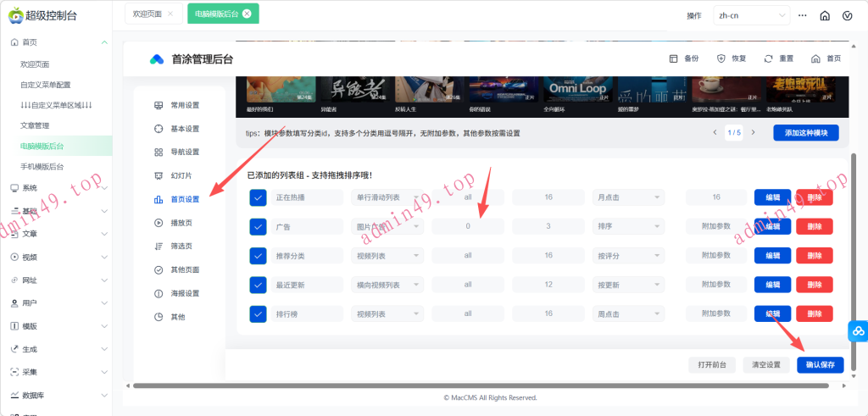Click the 广告 row parameter field showing 0

[468, 226]
